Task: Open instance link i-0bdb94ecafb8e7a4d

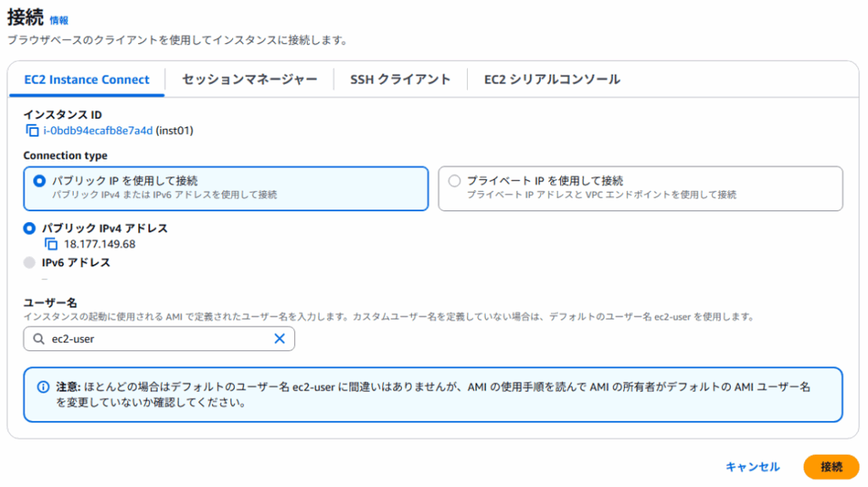Action: [x=98, y=131]
